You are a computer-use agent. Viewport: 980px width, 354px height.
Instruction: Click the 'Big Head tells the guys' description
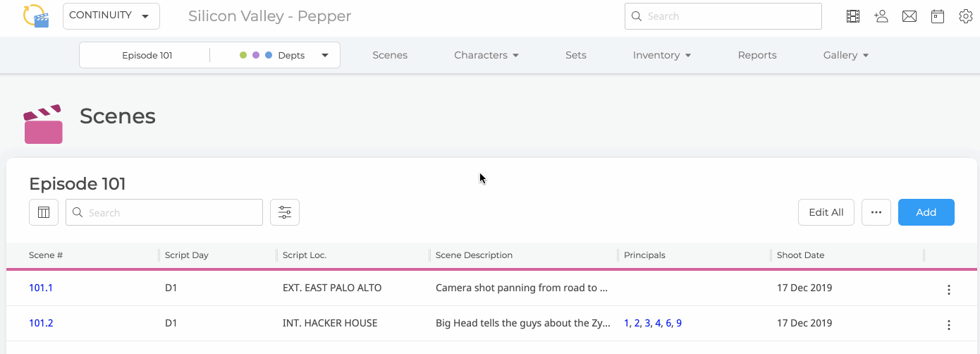point(522,323)
